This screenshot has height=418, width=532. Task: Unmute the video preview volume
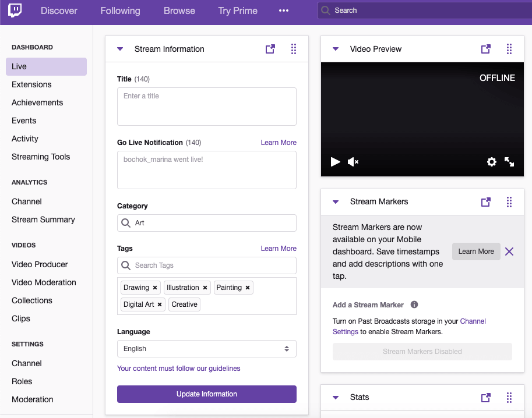(353, 162)
